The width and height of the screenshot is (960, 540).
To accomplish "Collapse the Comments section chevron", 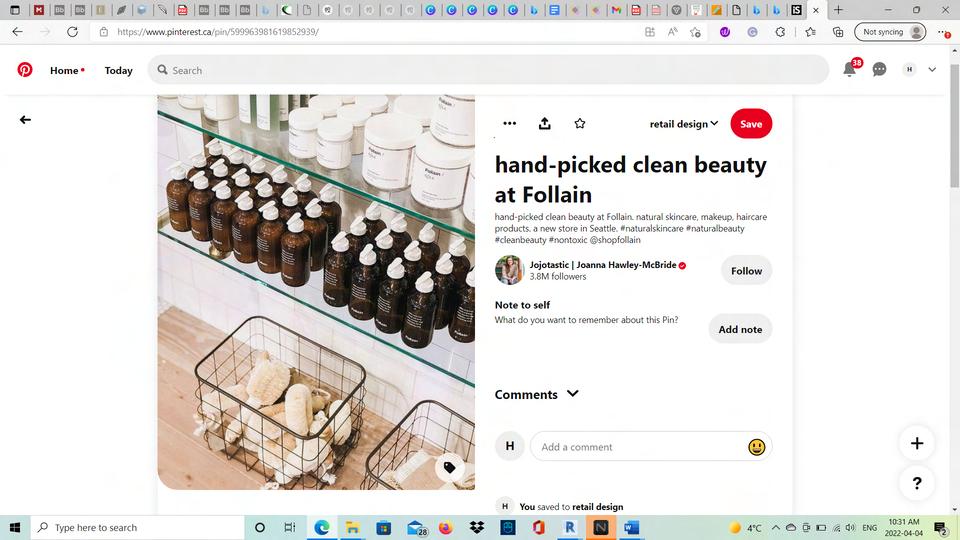I will (x=572, y=394).
